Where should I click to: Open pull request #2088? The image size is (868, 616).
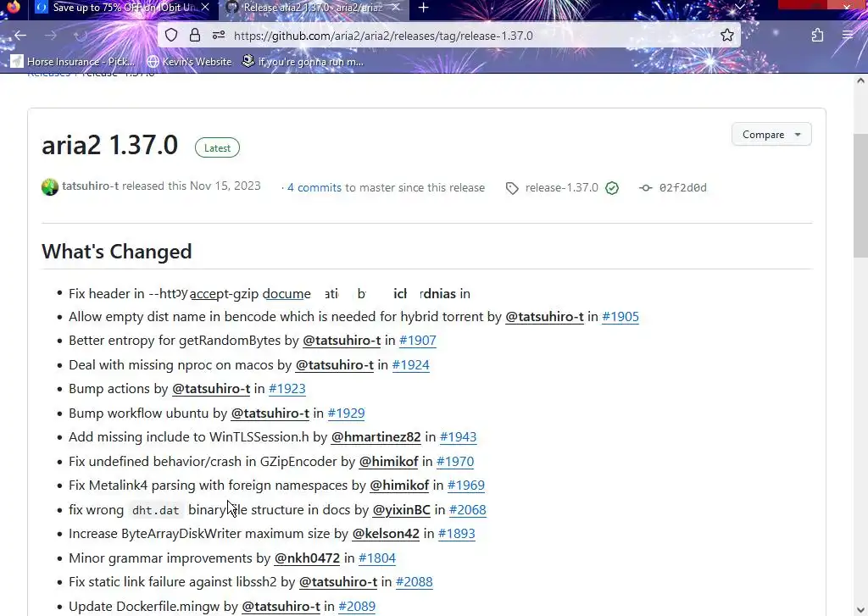(x=414, y=582)
